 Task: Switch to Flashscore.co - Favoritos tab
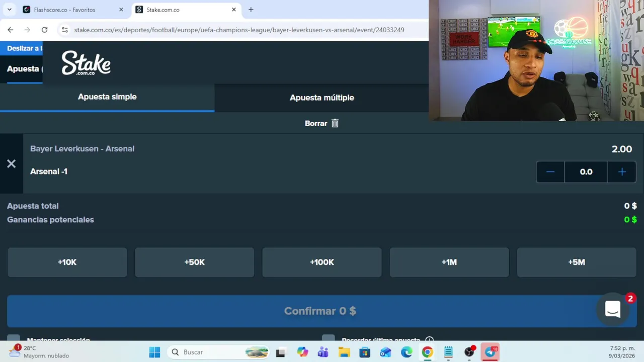click(72, 10)
